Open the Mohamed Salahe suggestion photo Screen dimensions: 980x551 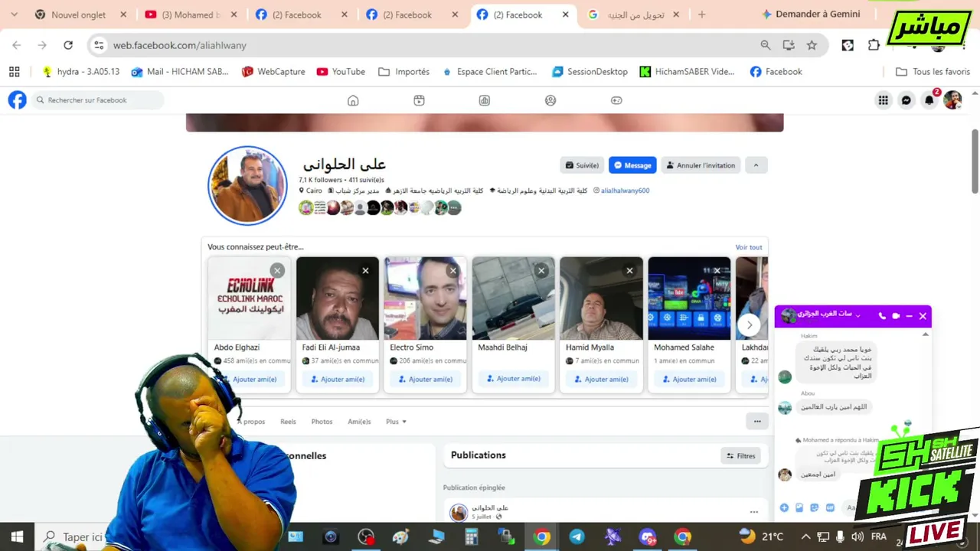point(689,298)
